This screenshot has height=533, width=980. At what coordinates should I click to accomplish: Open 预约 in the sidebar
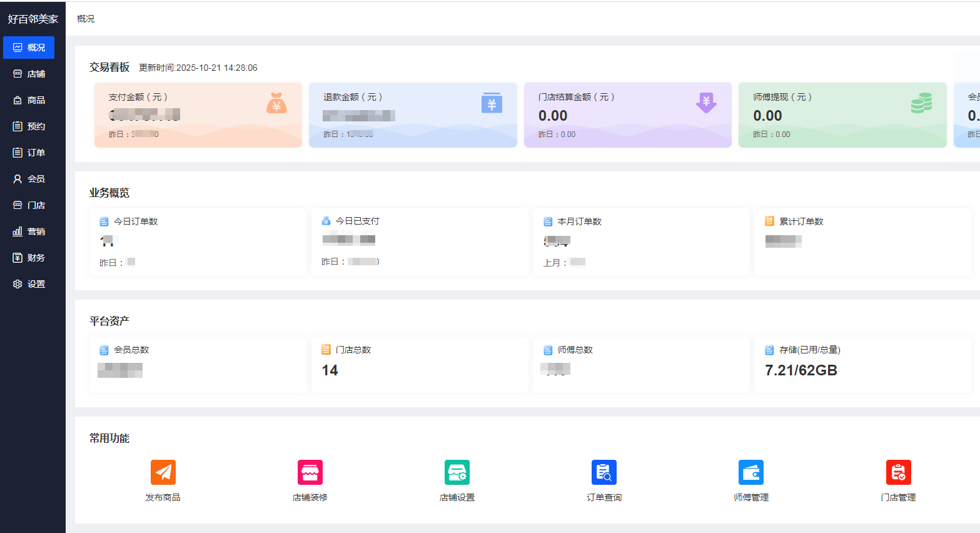click(29, 126)
